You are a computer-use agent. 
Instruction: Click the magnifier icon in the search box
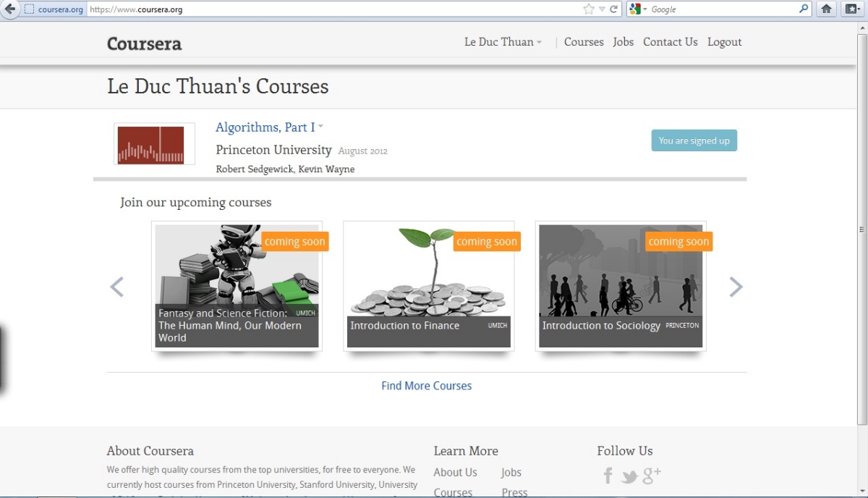(804, 9)
